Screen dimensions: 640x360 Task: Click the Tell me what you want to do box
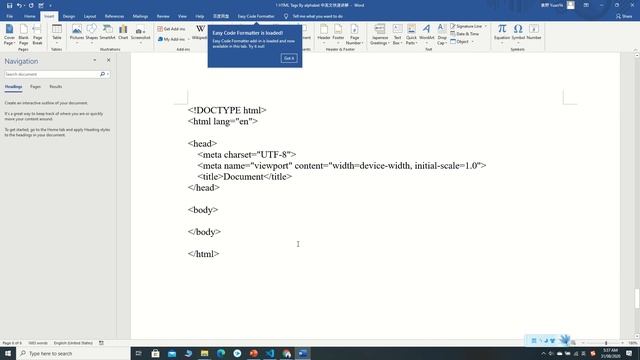point(318,16)
